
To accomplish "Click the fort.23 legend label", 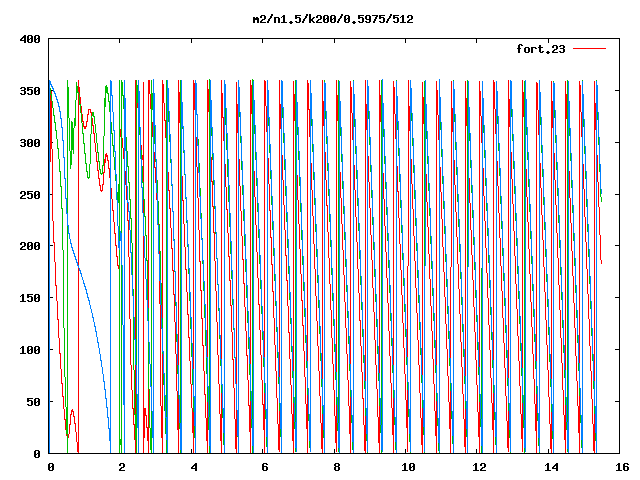I will pos(541,49).
